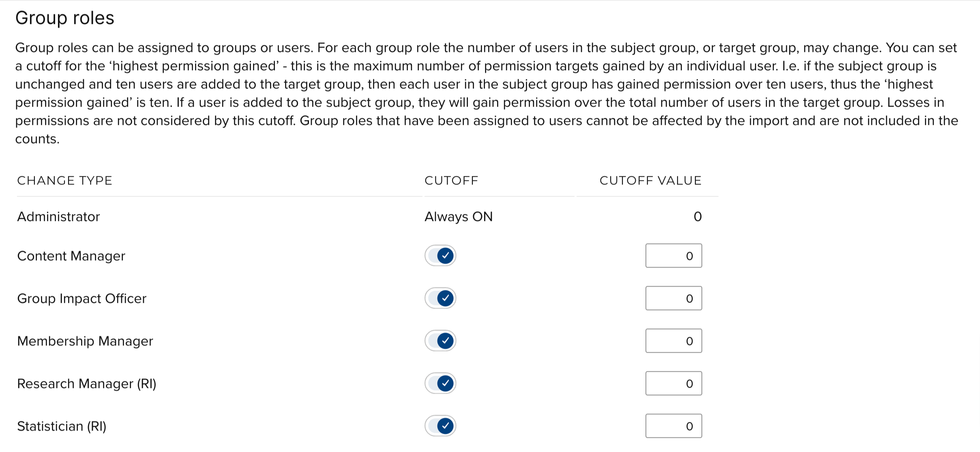Click the Membership Manager row label
The width and height of the screenshot is (980, 452).
pyautogui.click(x=85, y=341)
